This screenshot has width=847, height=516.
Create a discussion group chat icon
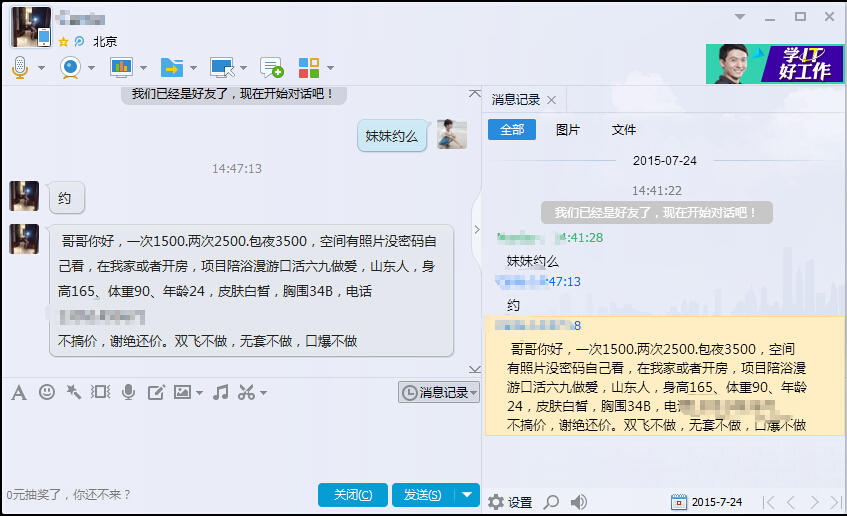point(272,68)
